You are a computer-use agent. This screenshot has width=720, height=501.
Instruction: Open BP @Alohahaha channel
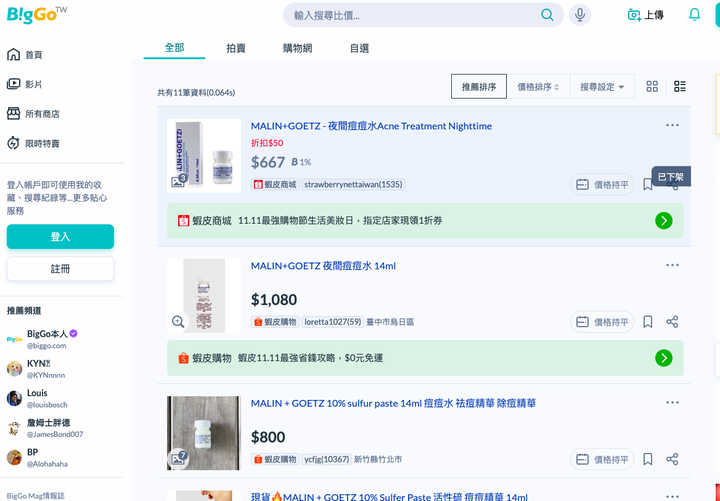[38, 457]
